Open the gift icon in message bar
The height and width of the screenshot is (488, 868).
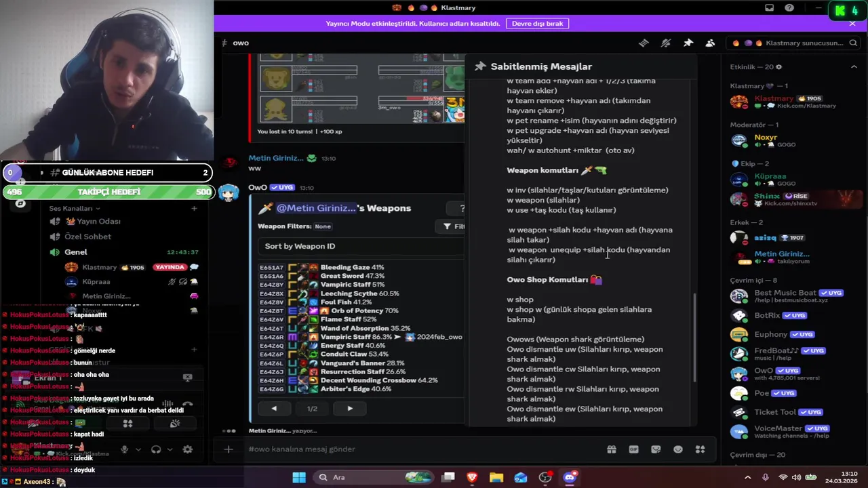click(x=612, y=449)
